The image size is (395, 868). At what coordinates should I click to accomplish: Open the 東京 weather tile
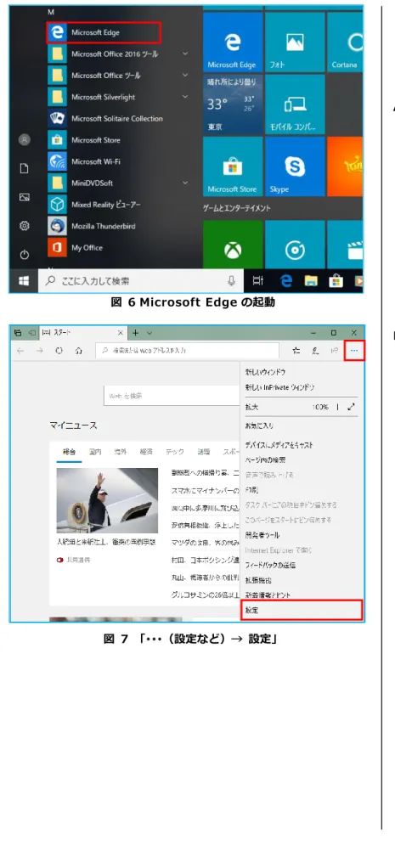[233, 104]
